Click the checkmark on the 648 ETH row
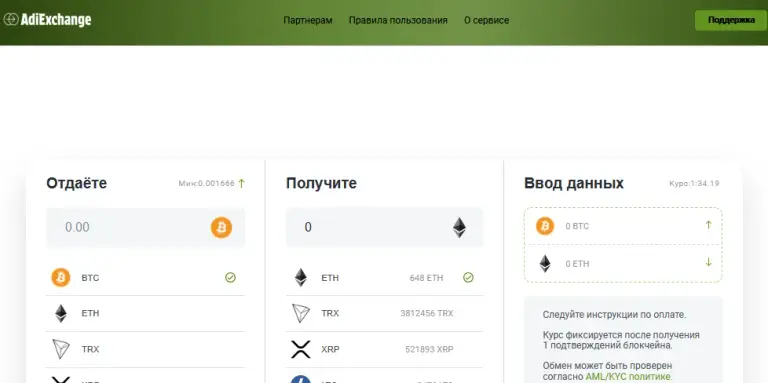Viewport: 768px width, 383px height. coord(468,278)
